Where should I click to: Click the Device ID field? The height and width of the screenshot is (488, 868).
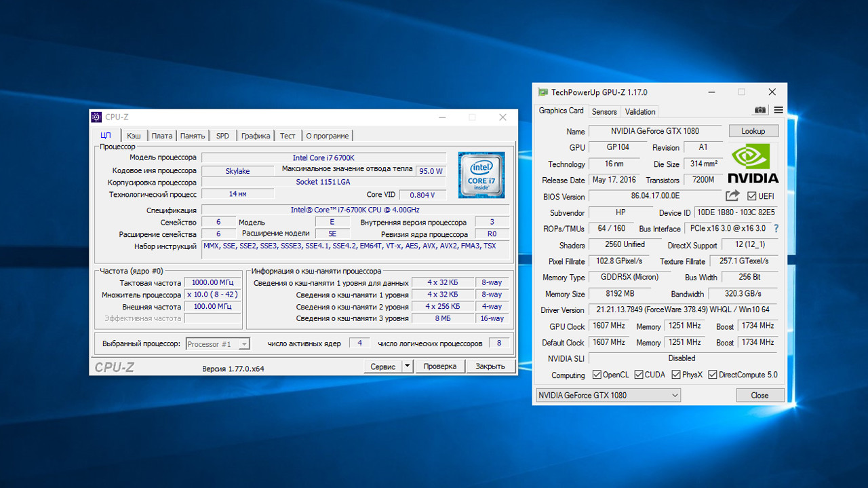tap(736, 212)
